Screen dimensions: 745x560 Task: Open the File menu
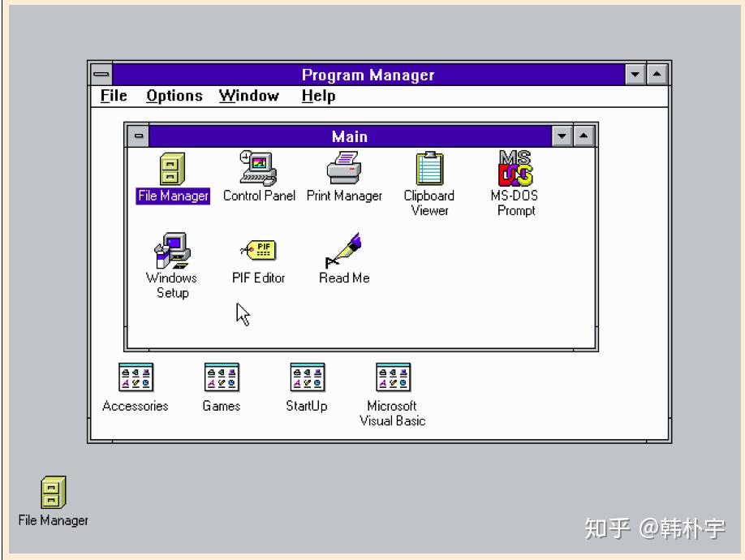click(x=112, y=96)
